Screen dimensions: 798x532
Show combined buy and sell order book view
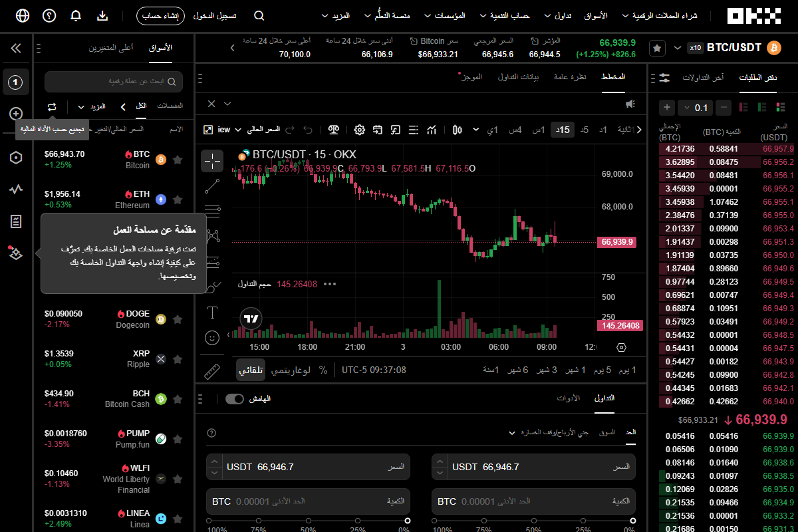(782, 107)
